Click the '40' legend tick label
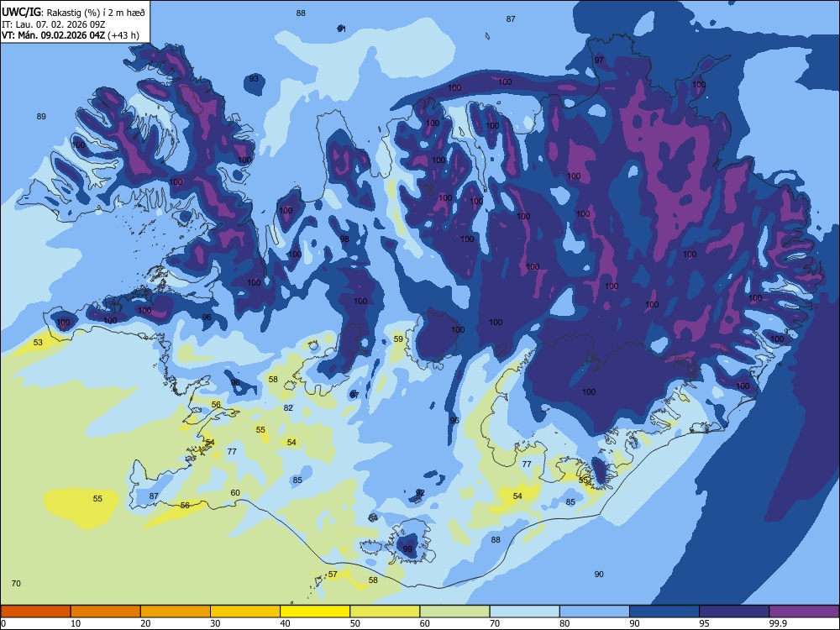 click(285, 623)
